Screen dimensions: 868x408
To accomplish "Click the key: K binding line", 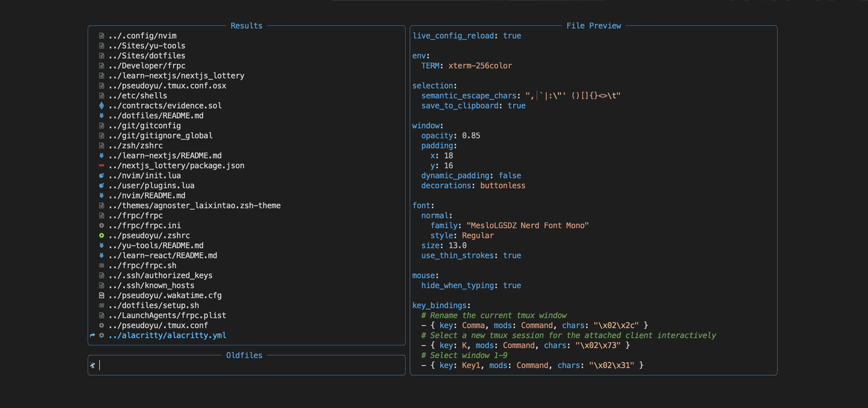I will [525, 346].
